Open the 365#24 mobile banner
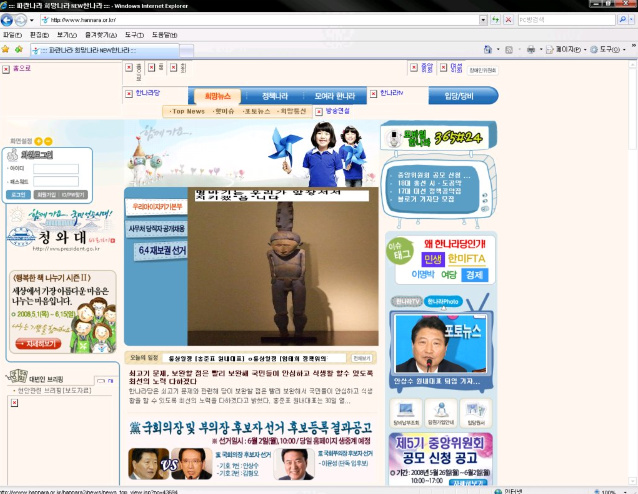The width and height of the screenshot is (638, 494). 439,138
